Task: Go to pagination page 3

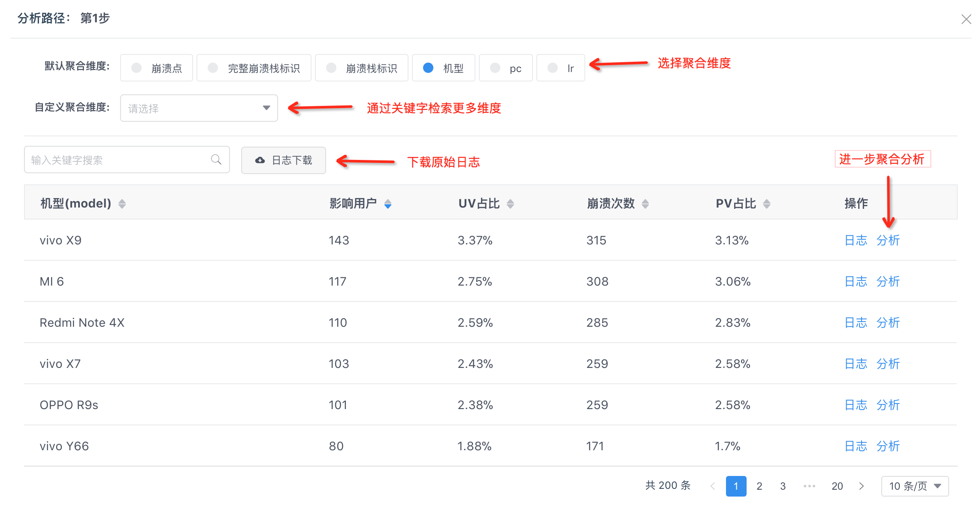Action: 783,486
